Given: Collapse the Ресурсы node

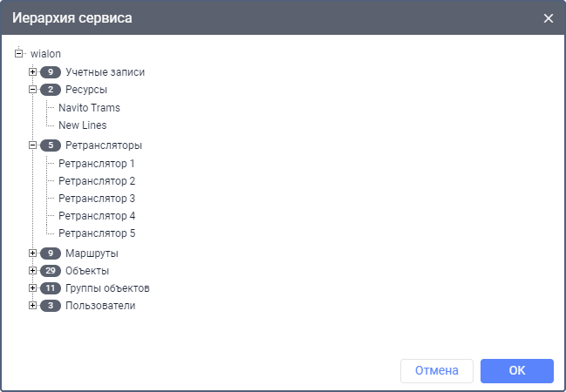Looking at the screenshot, I should click(x=32, y=89).
